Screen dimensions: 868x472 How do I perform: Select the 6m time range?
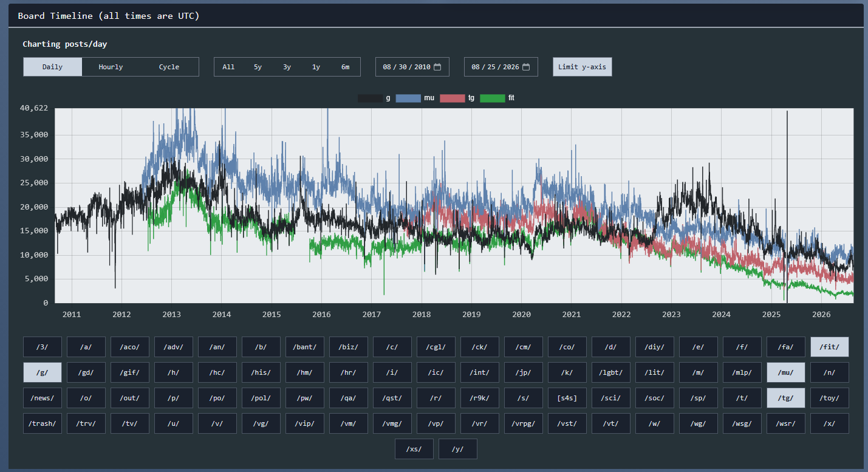pyautogui.click(x=345, y=67)
